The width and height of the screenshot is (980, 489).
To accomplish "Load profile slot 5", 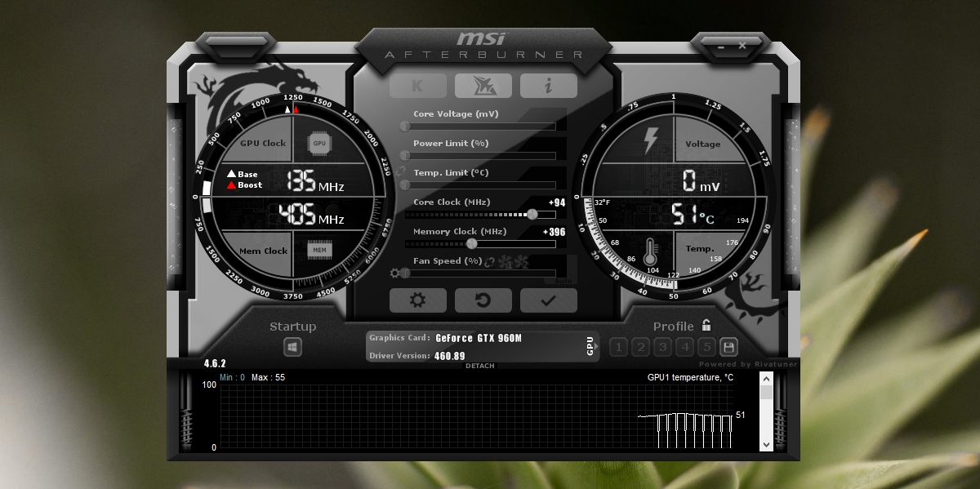I will tap(707, 348).
